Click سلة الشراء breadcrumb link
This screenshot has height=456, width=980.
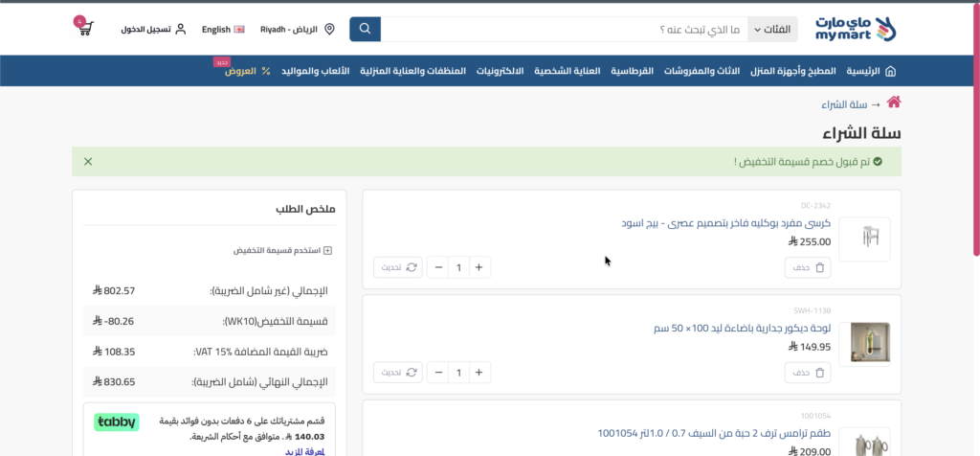844,104
